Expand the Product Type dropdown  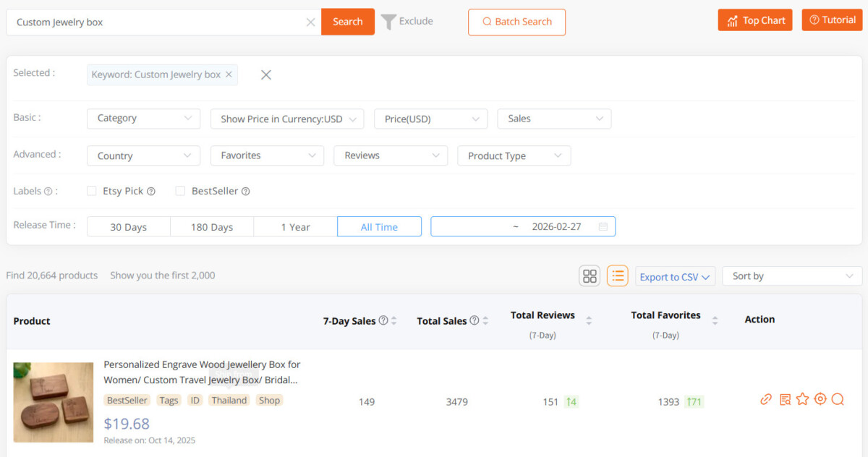tap(514, 155)
